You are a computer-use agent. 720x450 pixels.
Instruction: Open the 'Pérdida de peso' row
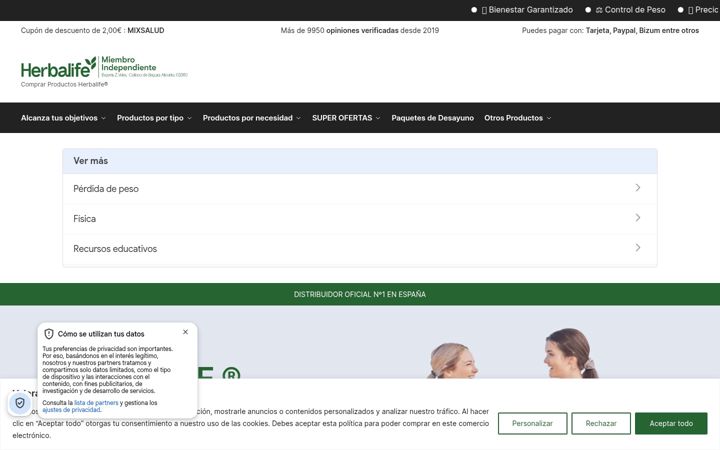pyautogui.click(x=360, y=189)
